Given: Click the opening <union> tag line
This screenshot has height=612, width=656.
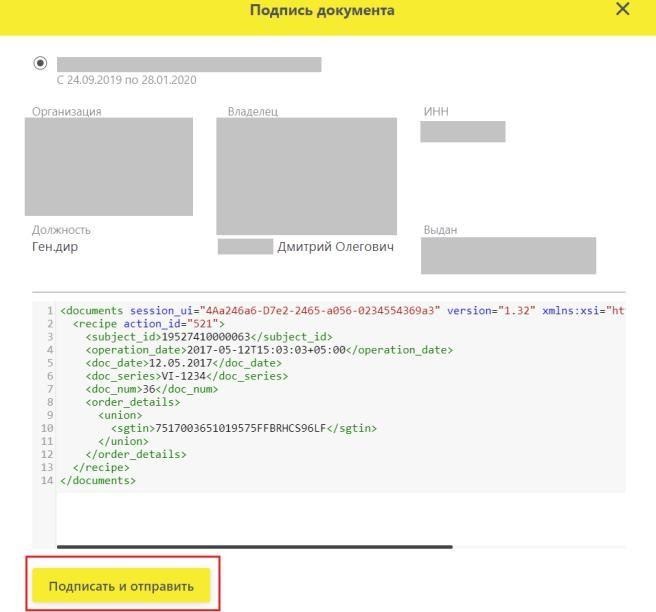Looking at the screenshot, I should [x=120, y=415].
